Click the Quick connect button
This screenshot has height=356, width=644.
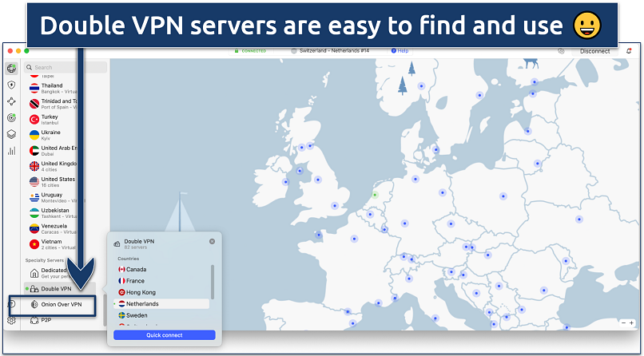tap(164, 335)
